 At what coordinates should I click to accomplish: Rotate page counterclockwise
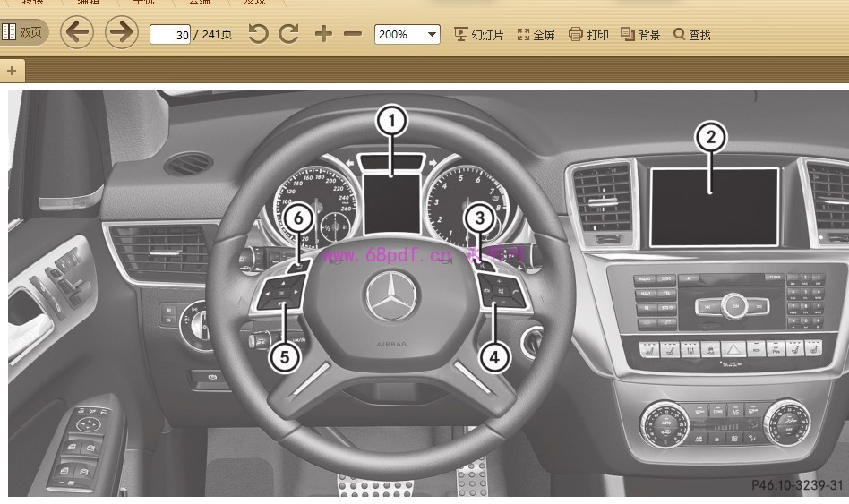pyautogui.click(x=258, y=34)
